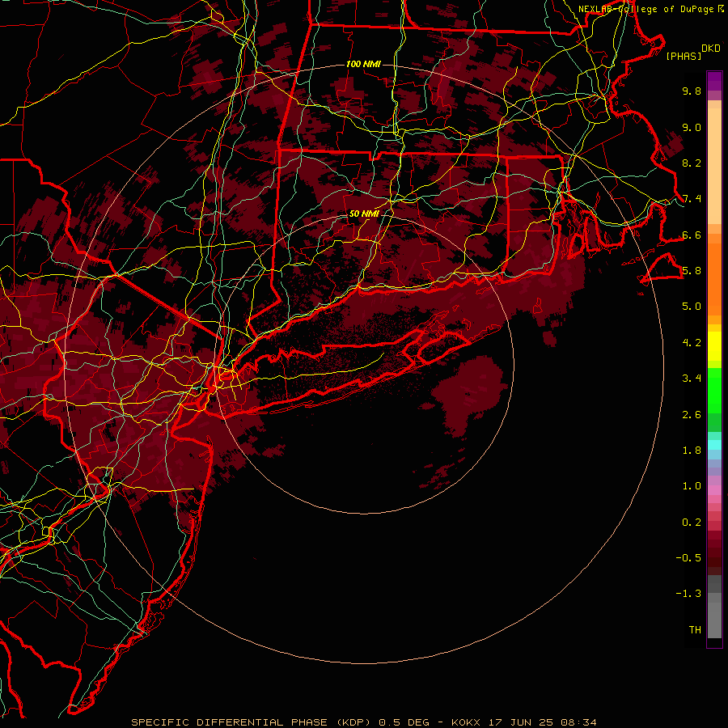
Task: Select the 2.6 legend value
Action: pos(692,415)
